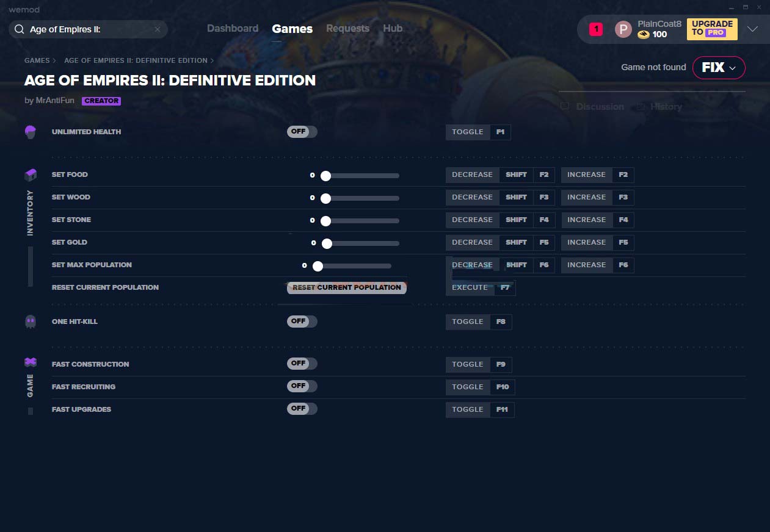Click the Unlimited Health helmet icon
The width and height of the screenshot is (770, 532).
click(x=31, y=132)
